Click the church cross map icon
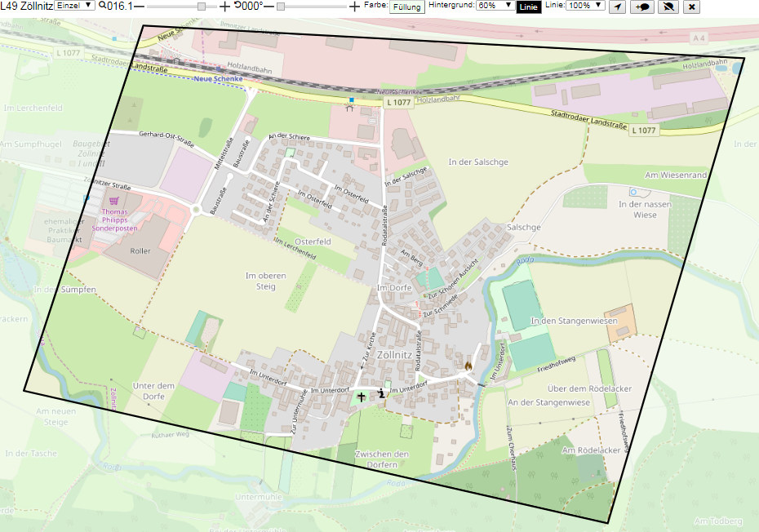 pos(361,397)
